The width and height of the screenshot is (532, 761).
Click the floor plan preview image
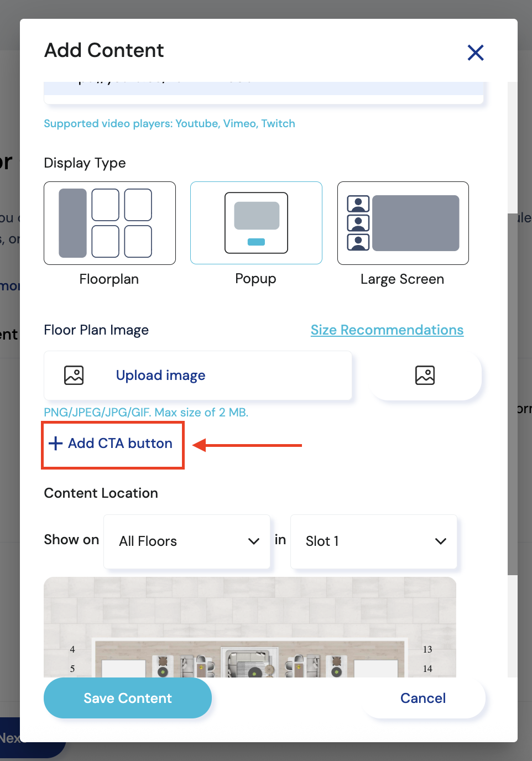[x=250, y=627]
